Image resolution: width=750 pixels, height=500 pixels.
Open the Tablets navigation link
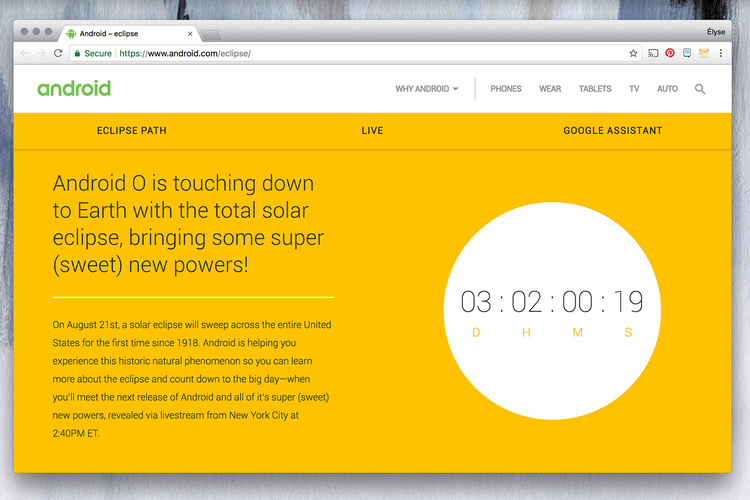click(595, 89)
